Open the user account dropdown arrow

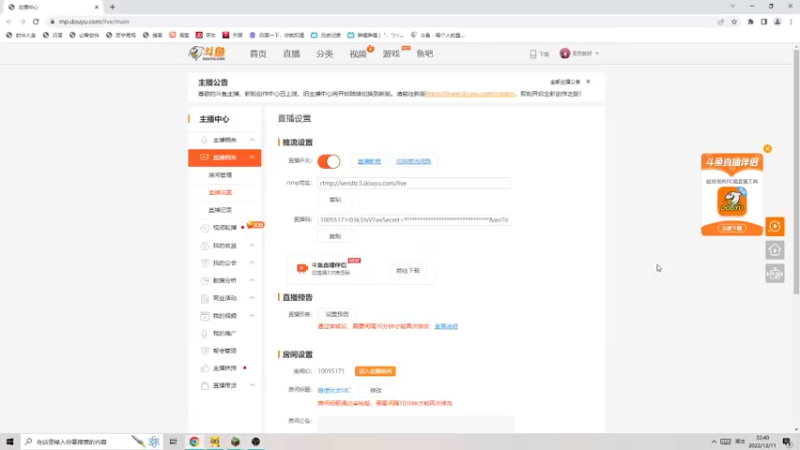tap(597, 54)
